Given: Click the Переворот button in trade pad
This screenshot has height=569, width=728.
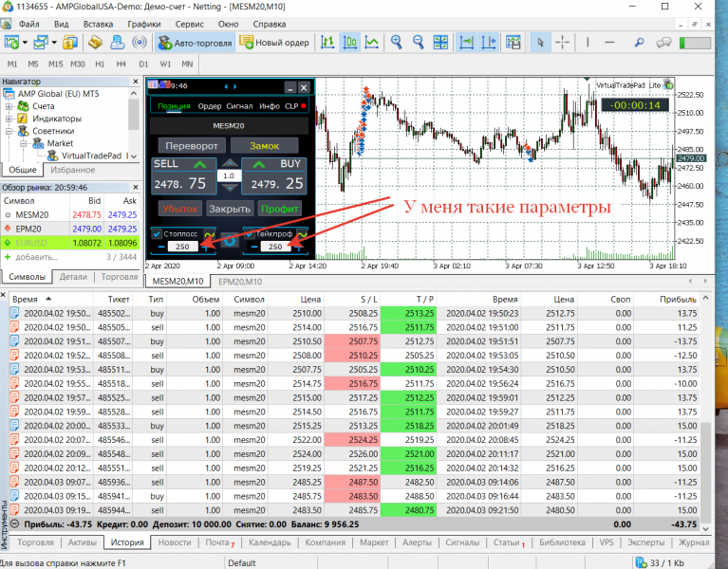Looking at the screenshot, I should pyautogui.click(x=192, y=146).
